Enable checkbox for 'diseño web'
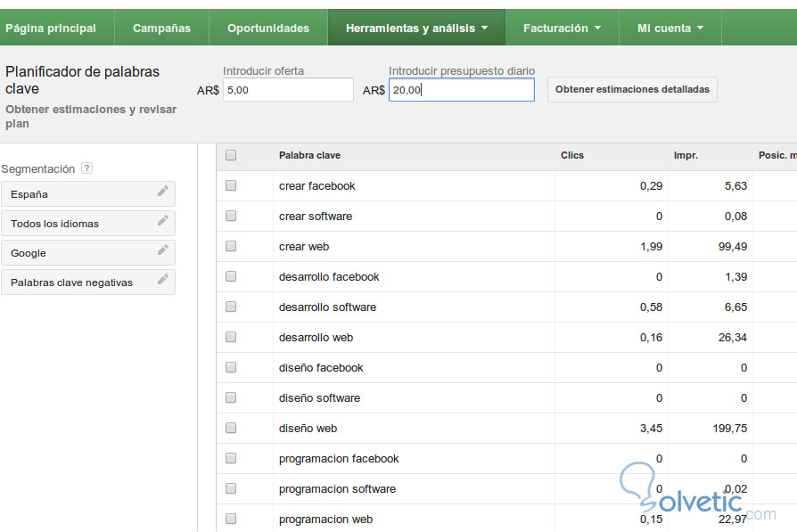Viewport: 797px width, 532px height. 231,428
